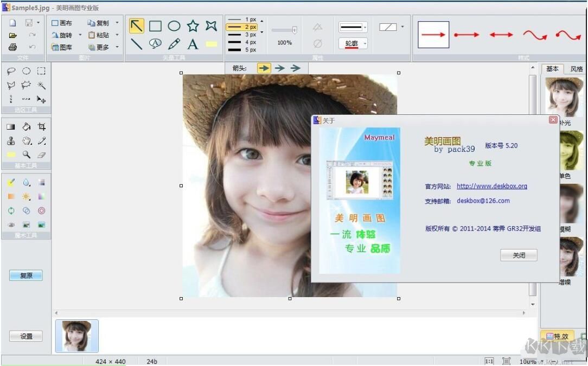Viewport: 588px width, 366px height.
Task: Switch to the 基本 effects tab
Action: pos(552,69)
